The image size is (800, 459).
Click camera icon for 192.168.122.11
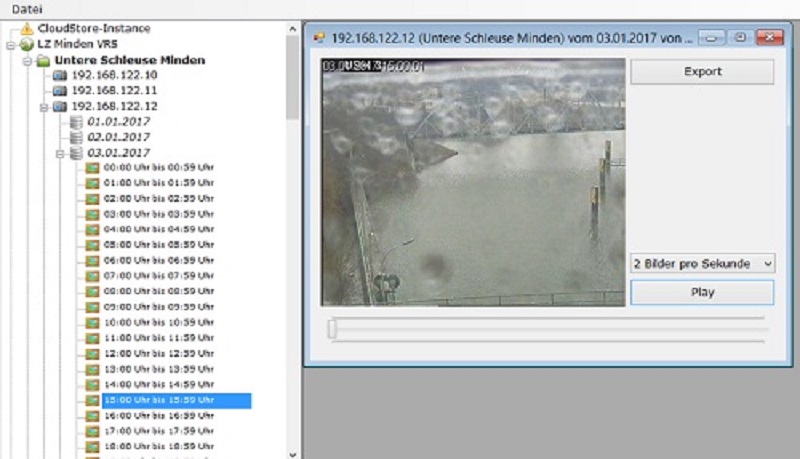(x=60, y=91)
